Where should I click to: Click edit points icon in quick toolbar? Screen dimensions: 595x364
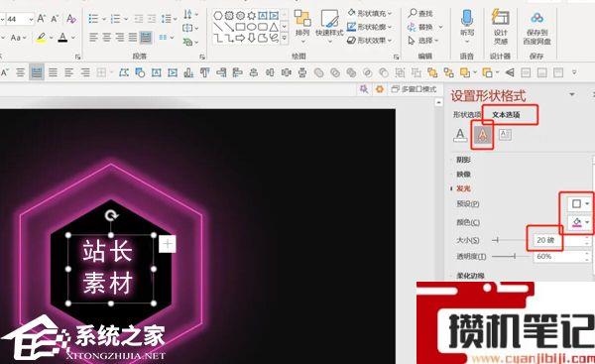pos(124,72)
